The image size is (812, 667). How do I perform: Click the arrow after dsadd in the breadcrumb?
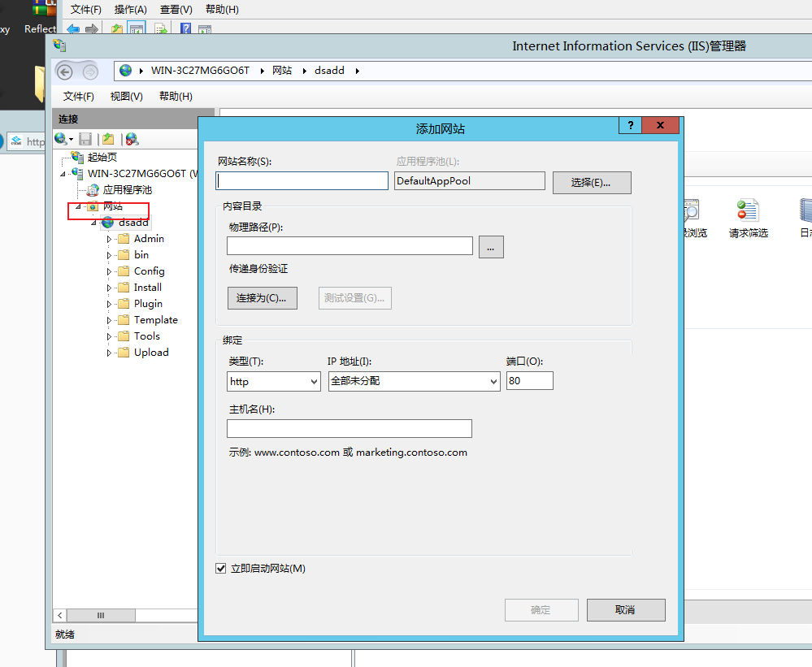[358, 71]
